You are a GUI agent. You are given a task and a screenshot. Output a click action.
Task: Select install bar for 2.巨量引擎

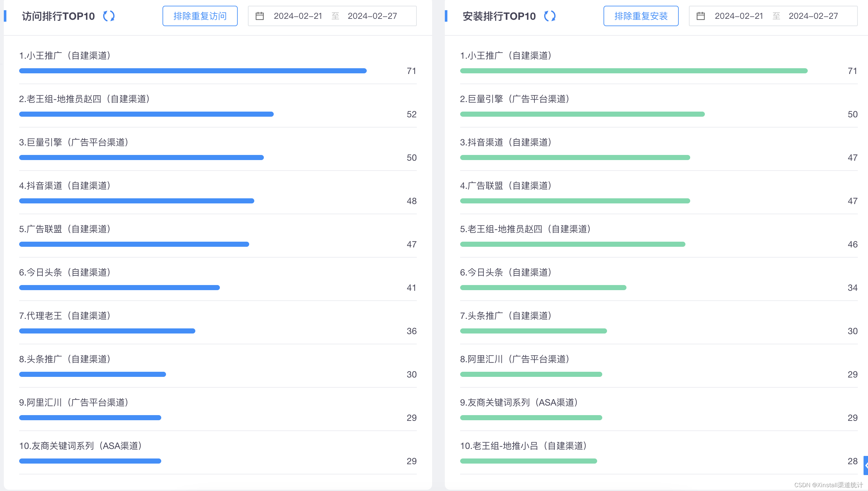pos(582,114)
